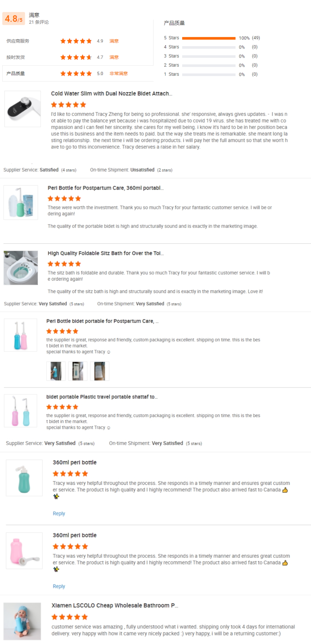Image resolution: width=311 pixels, height=644 pixels.
Task: Click Reply under the green peri bottle review
Action: (59, 514)
